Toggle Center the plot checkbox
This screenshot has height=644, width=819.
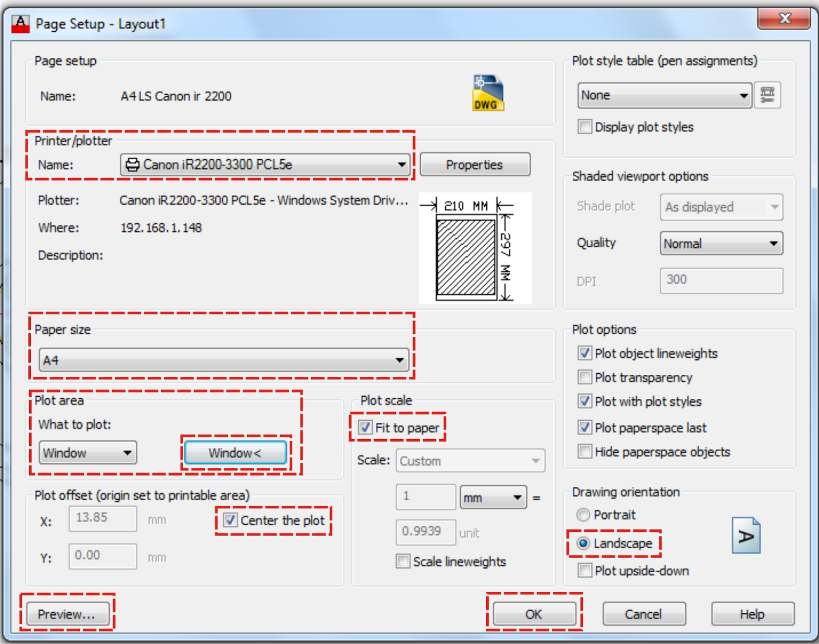coord(230,520)
